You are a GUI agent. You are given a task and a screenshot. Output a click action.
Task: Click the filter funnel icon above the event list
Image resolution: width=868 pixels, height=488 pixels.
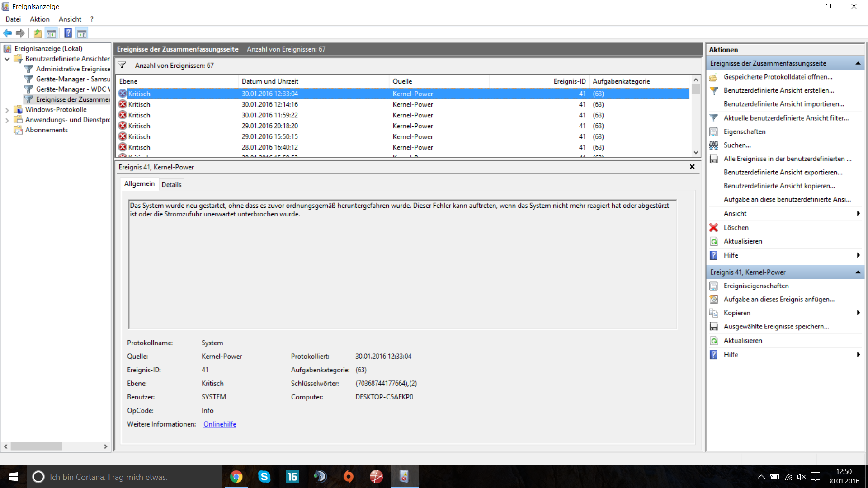pos(122,66)
